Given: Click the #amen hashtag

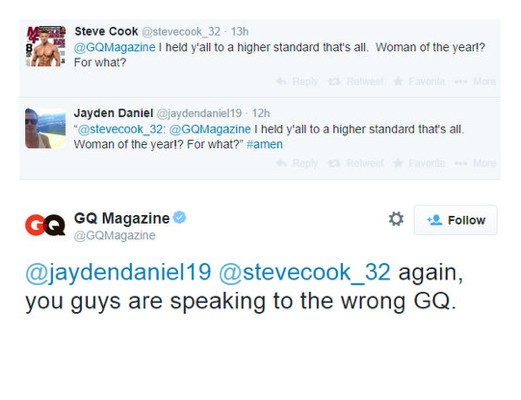Looking at the screenshot, I should click(264, 144).
